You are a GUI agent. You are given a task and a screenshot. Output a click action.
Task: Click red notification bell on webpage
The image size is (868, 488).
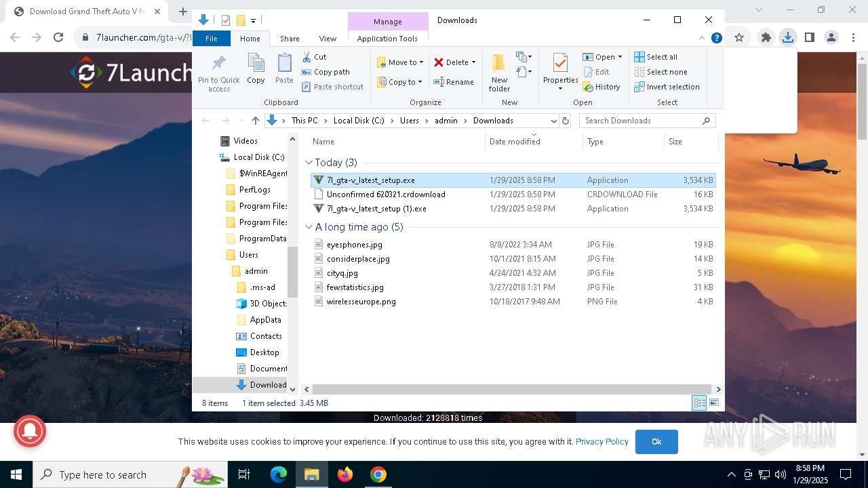28,430
